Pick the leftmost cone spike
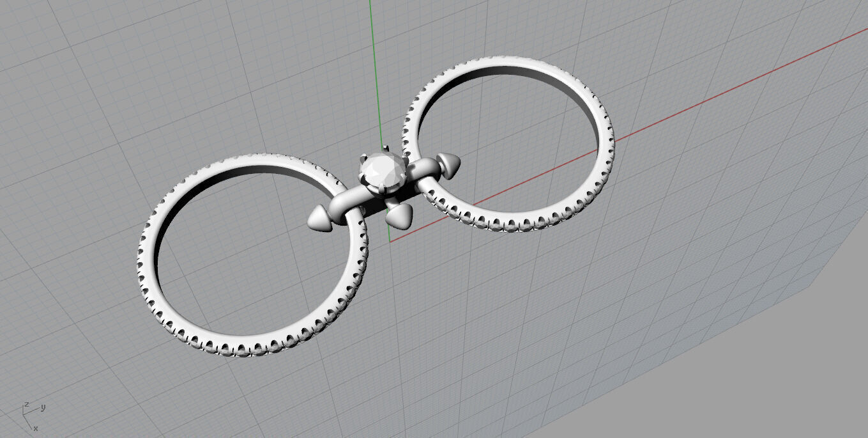The image size is (868, 438). (321, 217)
